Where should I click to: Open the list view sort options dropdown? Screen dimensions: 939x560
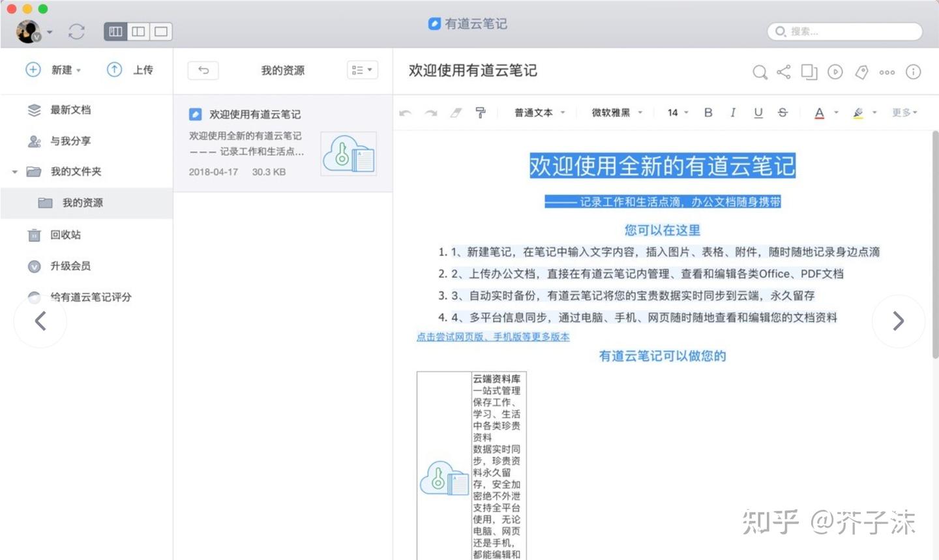pyautogui.click(x=362, y=70)
